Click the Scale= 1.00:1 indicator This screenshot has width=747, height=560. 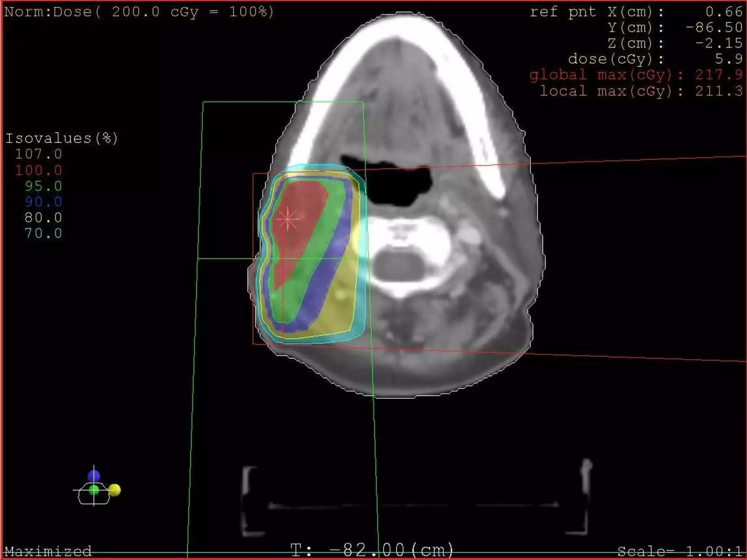[x=680, y=551]
